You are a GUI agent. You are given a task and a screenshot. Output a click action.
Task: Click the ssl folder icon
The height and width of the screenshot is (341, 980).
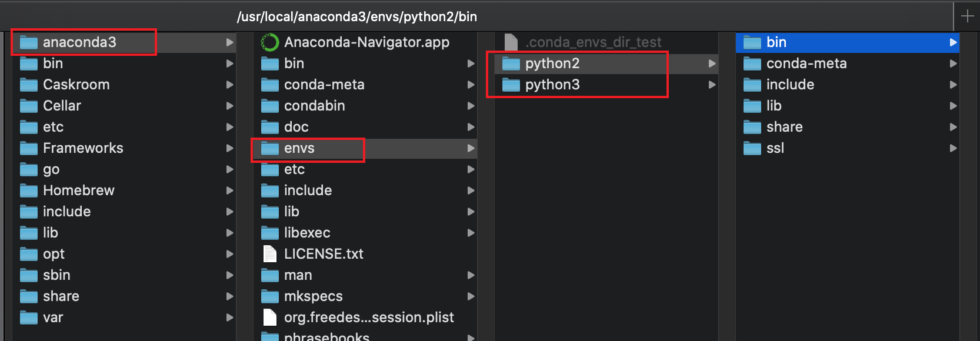point(752,148)
